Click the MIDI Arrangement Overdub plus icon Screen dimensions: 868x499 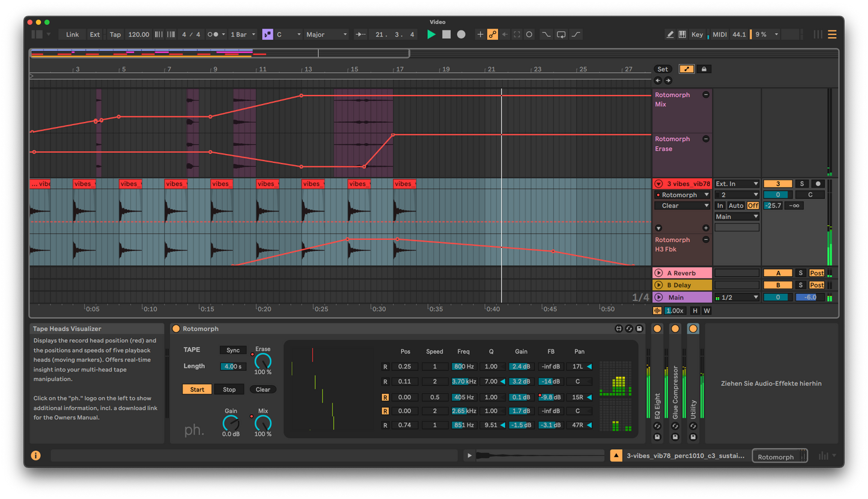pos(480,35)
